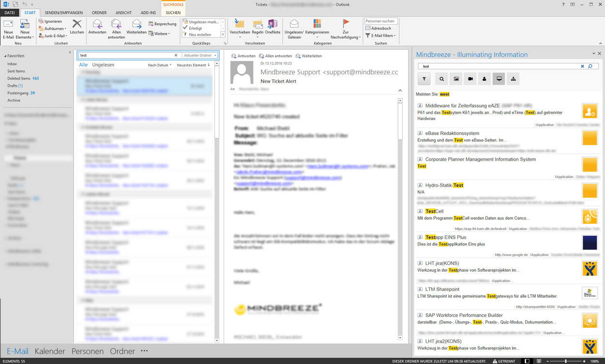Viewport: 605px width, 364px height.
Task: Switch to the SENDEN/EMPFANGEN tab
Action: [63, 13]
